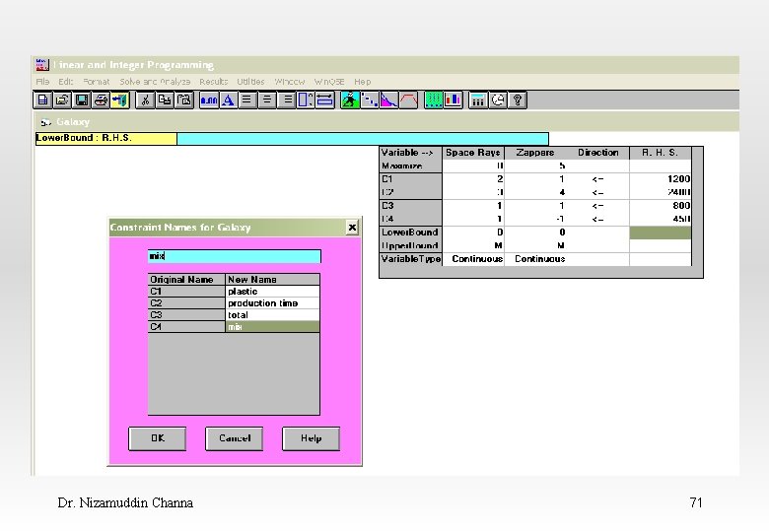769x532 pixels.
Task: Click the Zappers 'Continuous' type cell
Action: click(x=535, y=259)
